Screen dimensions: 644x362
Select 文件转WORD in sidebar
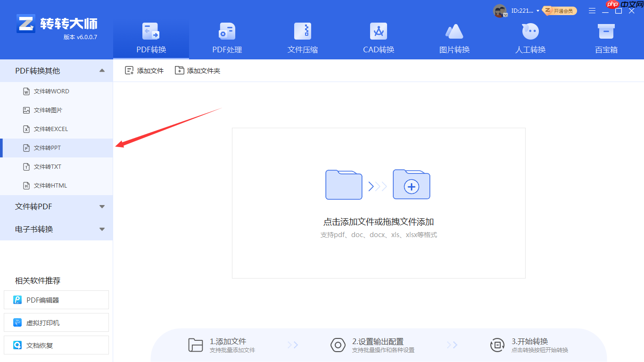(57, 91)
